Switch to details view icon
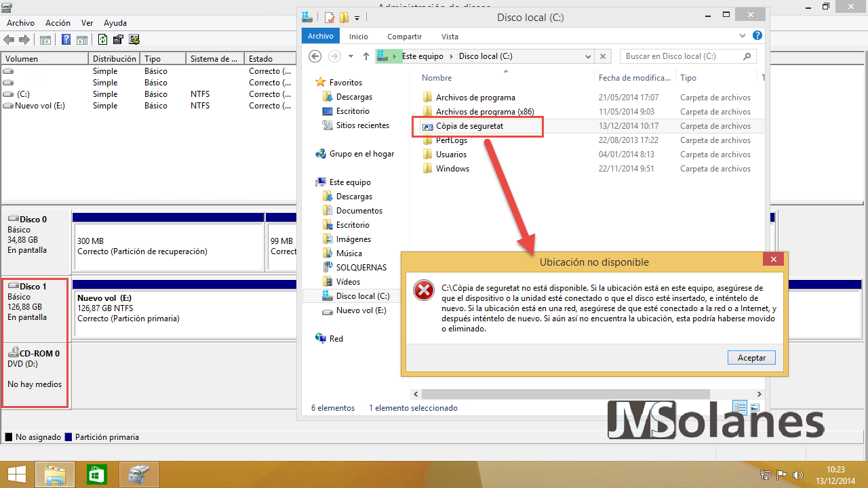The image size is (868, 488). coord(740,407)
